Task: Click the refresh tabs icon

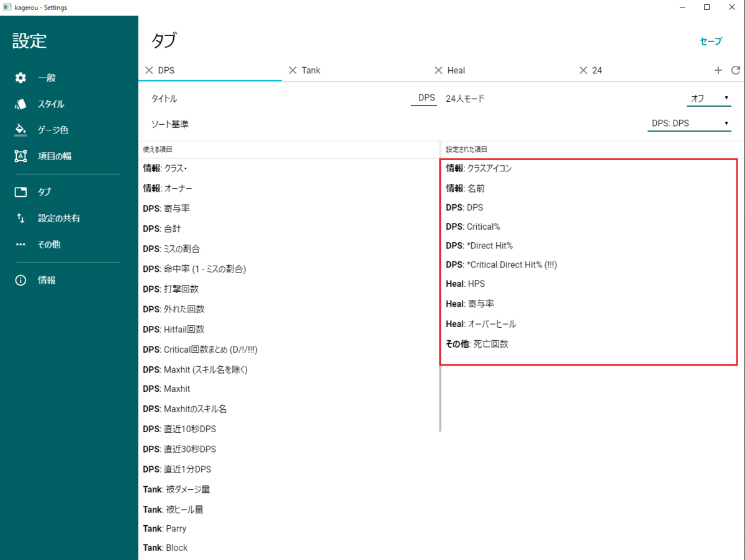Action: (736, 70)
